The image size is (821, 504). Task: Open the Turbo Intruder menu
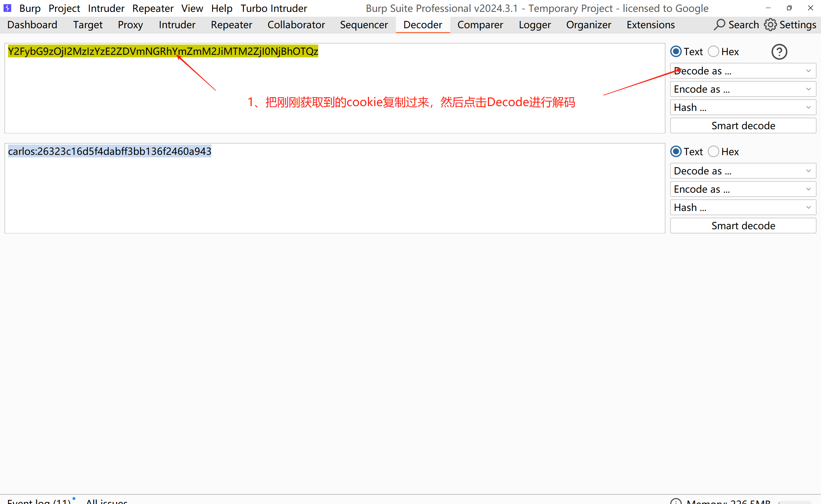pos(273,8)
